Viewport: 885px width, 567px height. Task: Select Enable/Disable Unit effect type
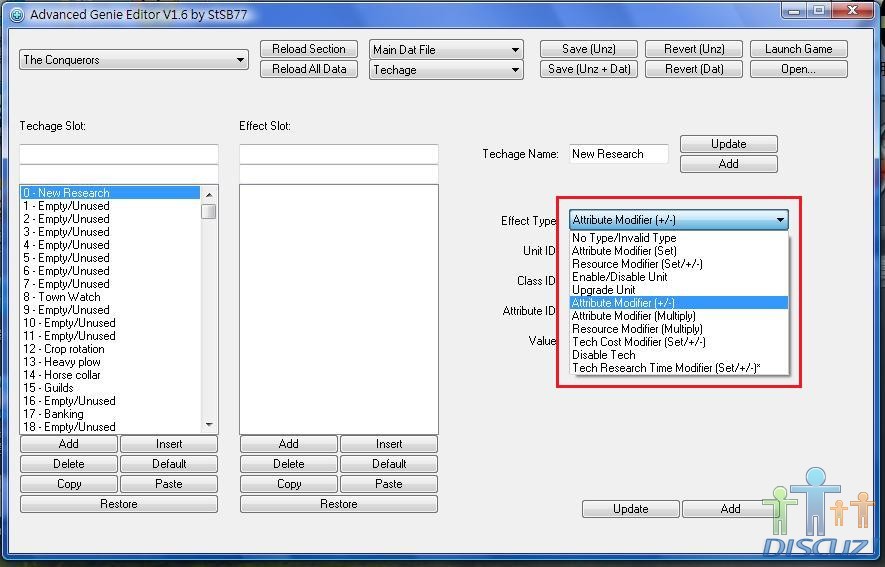pos(619,277)
